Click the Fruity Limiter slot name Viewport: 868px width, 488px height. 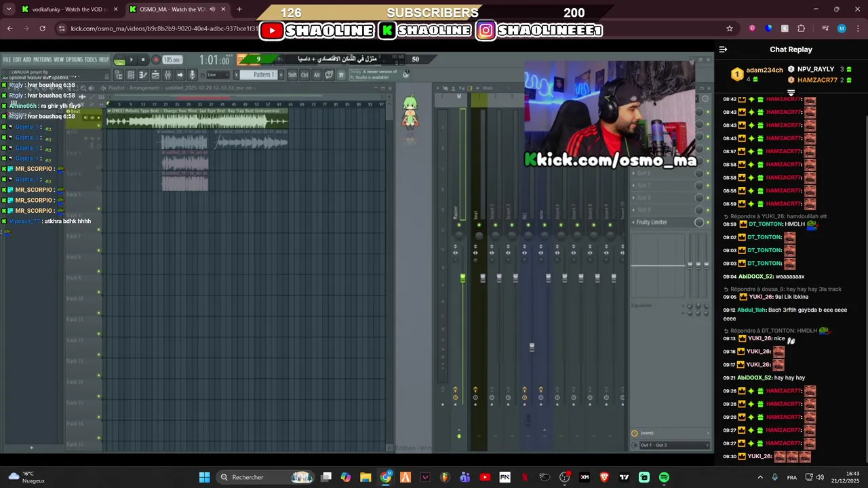click(x=652, y=222)
